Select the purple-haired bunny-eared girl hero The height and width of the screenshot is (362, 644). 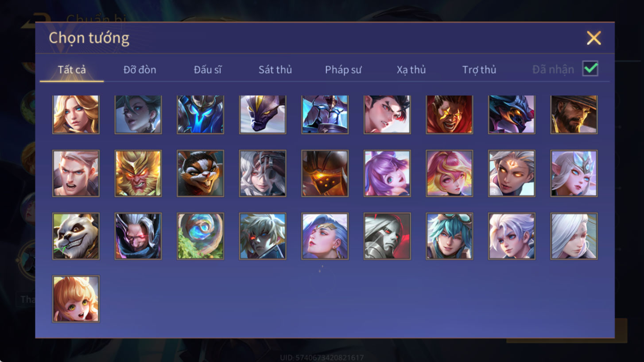(x=387, y=173)
